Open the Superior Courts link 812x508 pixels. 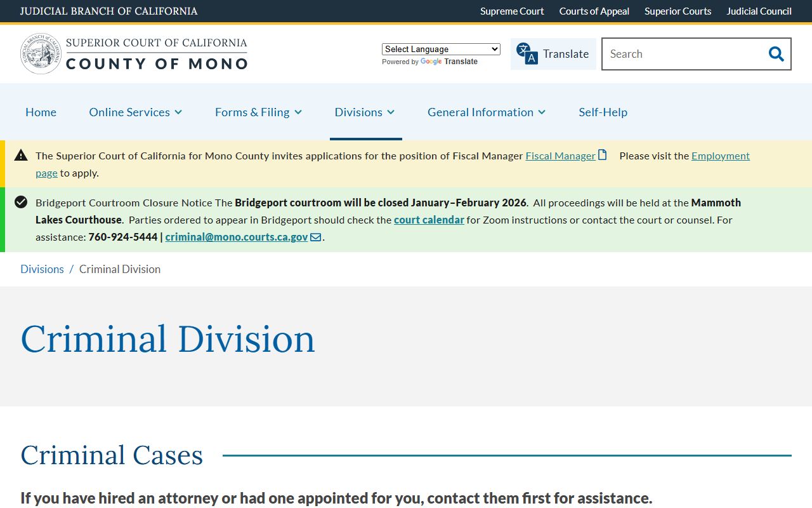(x=678, y=11)
